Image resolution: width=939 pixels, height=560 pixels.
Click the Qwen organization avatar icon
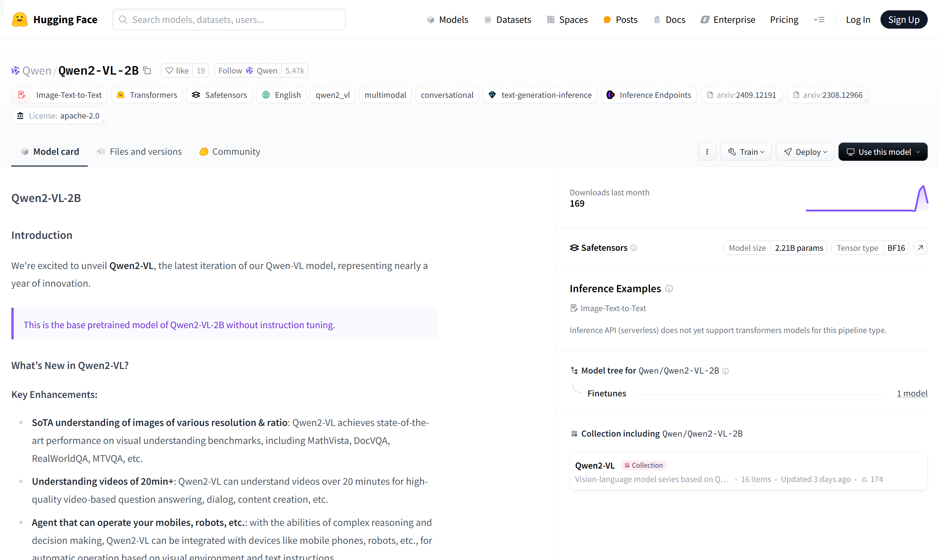[15, 71]
